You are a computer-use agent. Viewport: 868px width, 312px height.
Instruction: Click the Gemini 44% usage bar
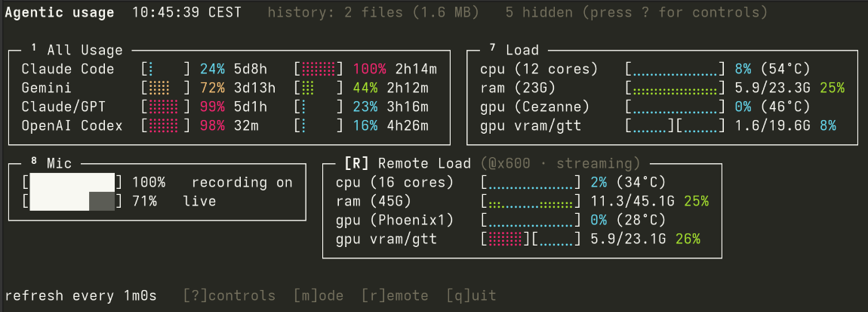coord(319,88)
